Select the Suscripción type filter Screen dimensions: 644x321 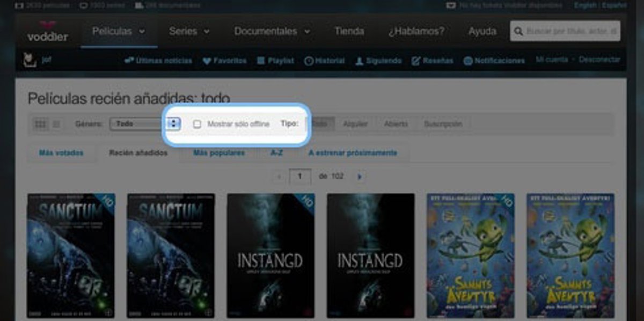pos(443,124)
